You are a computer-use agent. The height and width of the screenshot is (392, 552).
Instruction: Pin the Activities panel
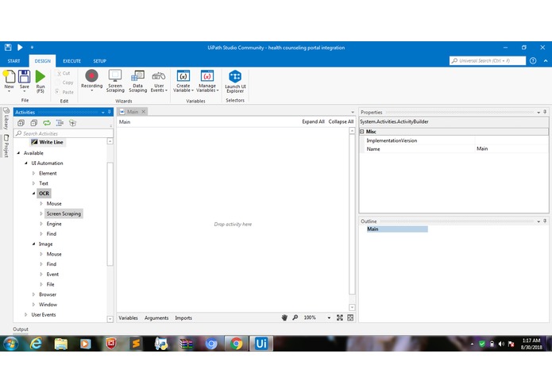[x=110, y=112]
